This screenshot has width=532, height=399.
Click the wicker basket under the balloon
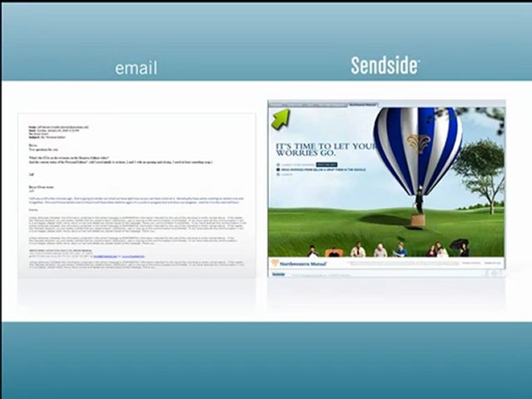coord(418,220)
